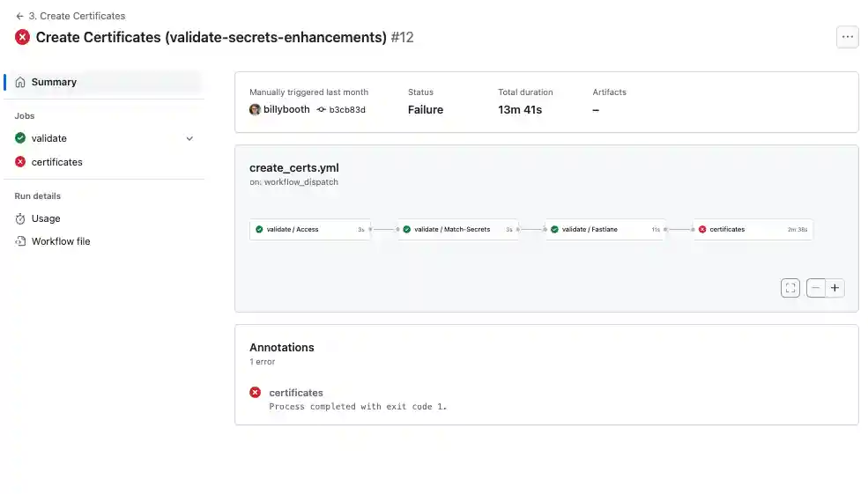
Task: Click the failed run status icon in title
Action: 23,37
